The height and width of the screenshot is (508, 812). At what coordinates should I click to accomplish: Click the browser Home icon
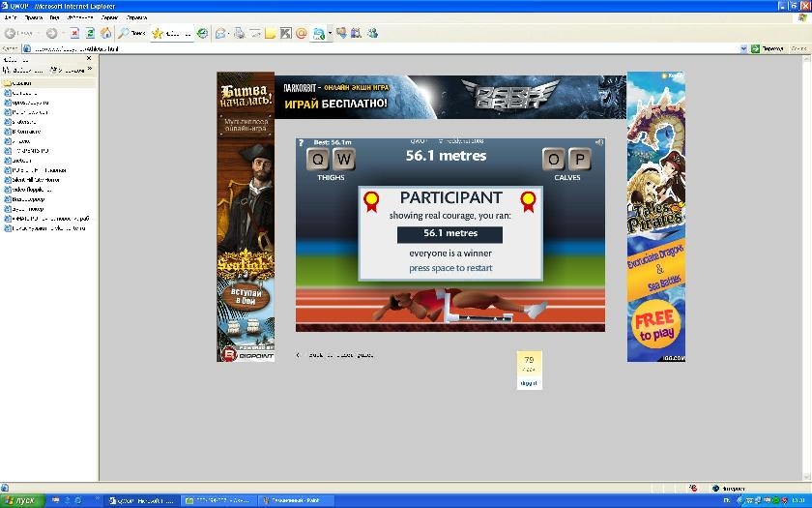click(x=105, y=33)
